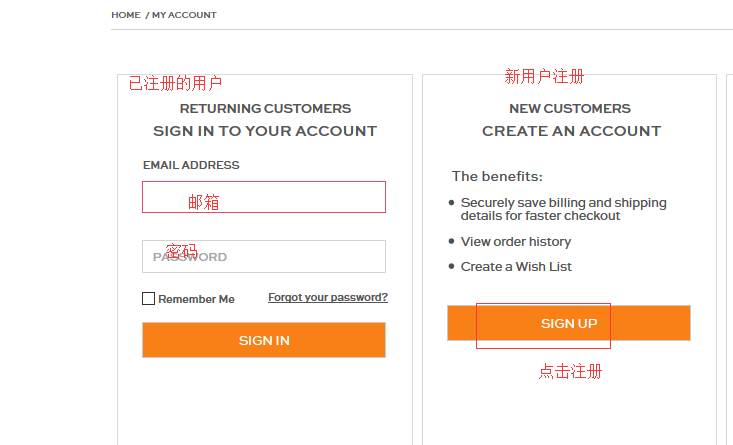Image resolution: width=733 pixels, height=445 pixels.
Task: Click the NEW CUSTOMERS heading
Action: 570,108
